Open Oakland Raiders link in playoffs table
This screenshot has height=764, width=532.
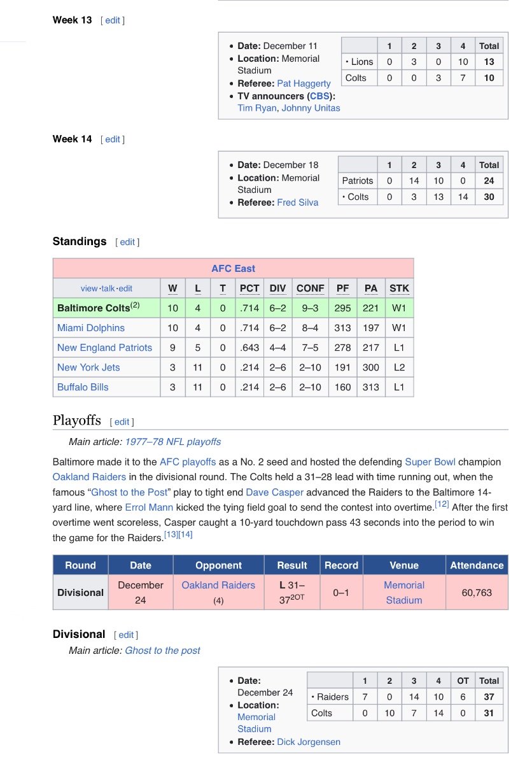(218, 585)
